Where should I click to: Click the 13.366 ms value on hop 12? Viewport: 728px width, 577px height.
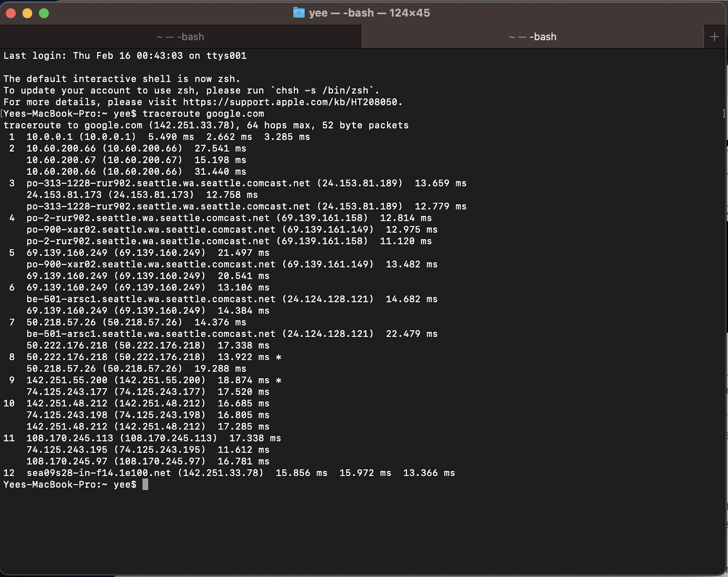[429, 473]
